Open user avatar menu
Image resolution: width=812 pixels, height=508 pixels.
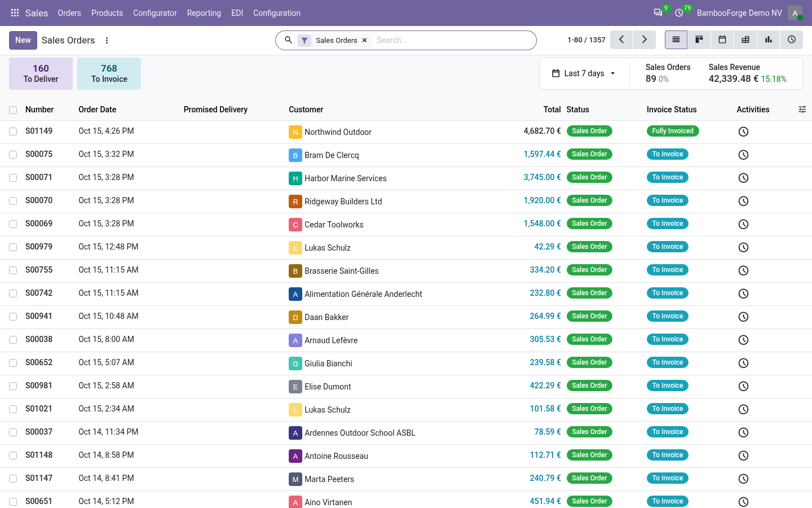(x=795, y=13)
